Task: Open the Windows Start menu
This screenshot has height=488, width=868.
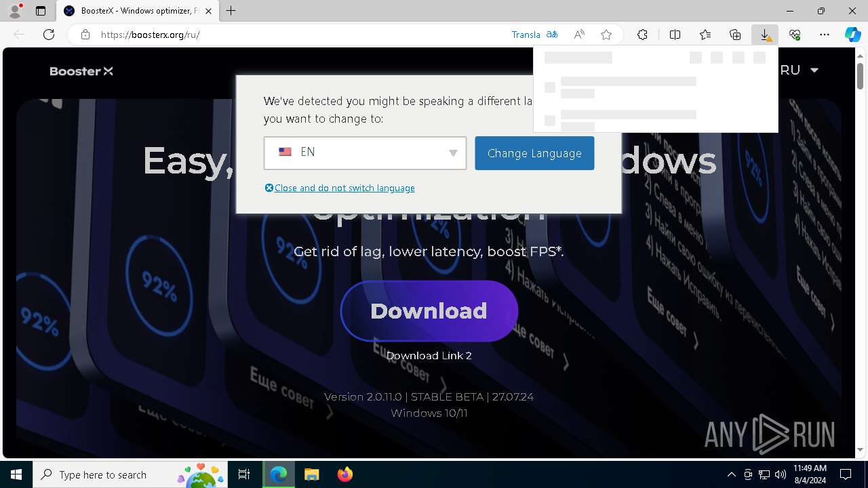Action: pyautogui.click(x=16, y=474)
